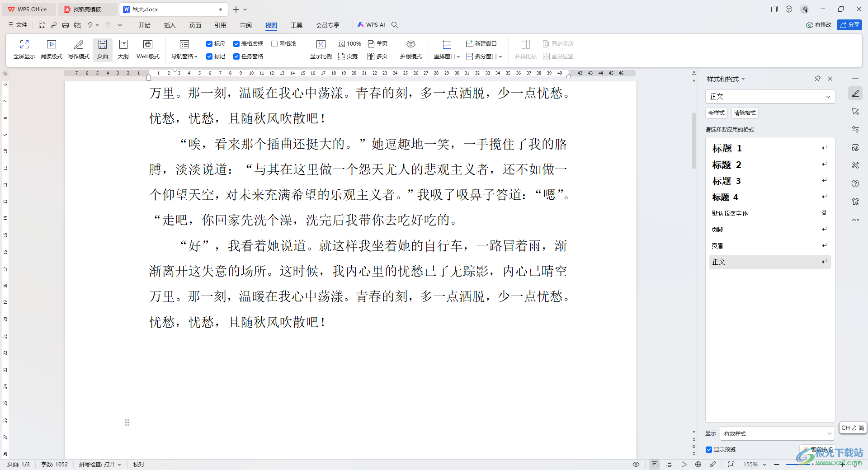
Task: Click the 有修改 cloud status button
Action: pos(819,25)
